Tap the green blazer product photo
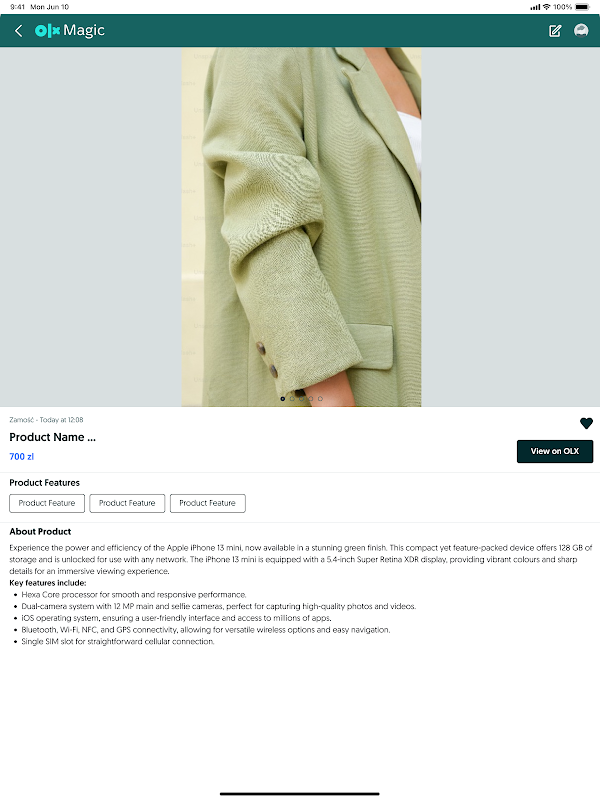This screenshot has height=800, width=600. point(301,227)
